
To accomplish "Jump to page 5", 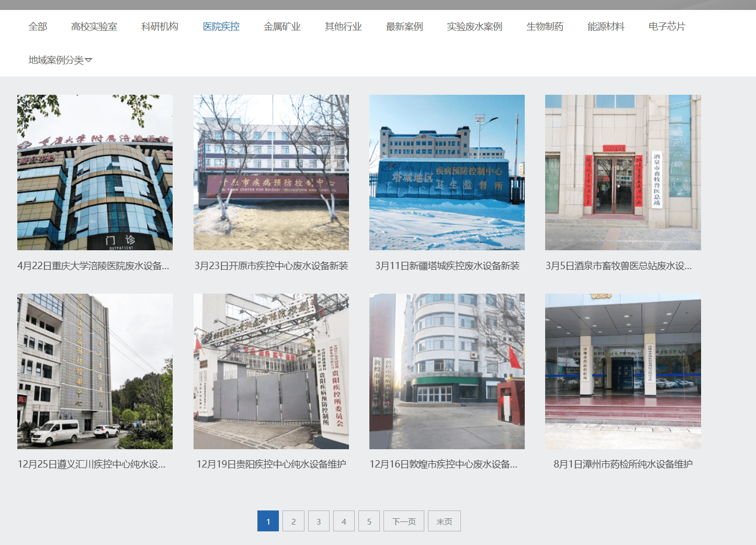I will (x=369, y=521).
